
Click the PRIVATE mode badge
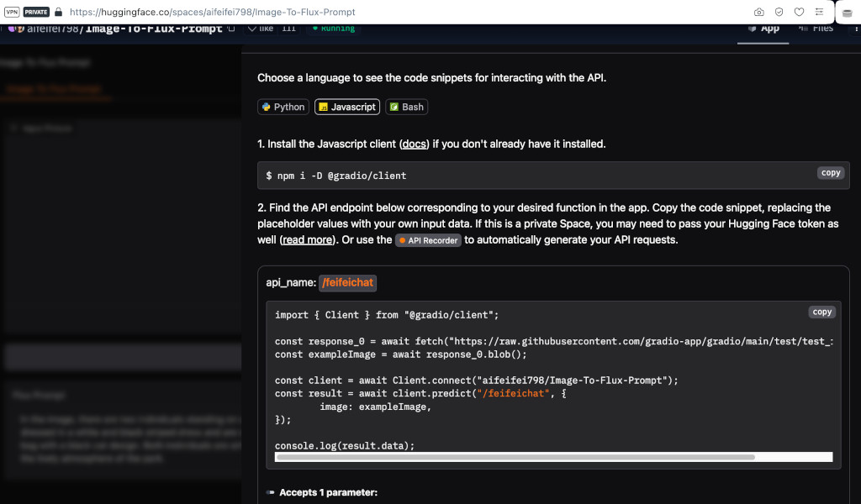36,12
